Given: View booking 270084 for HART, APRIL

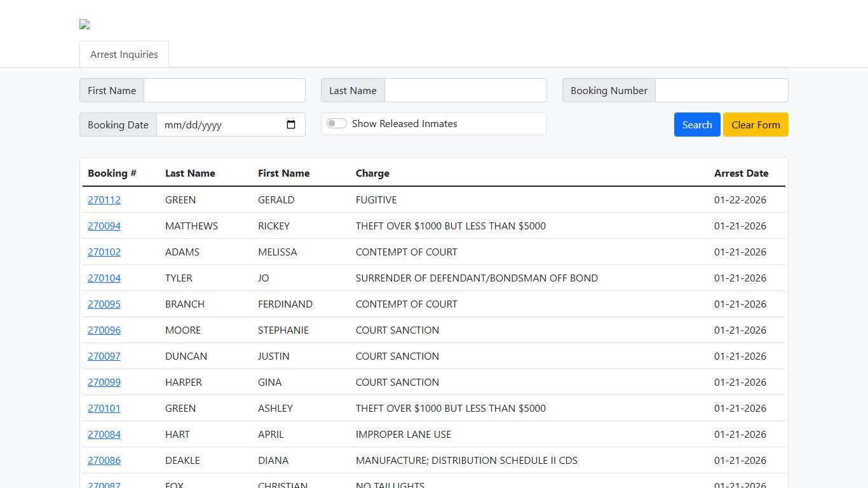Looking at the screenshot, I should coord(104,434).
